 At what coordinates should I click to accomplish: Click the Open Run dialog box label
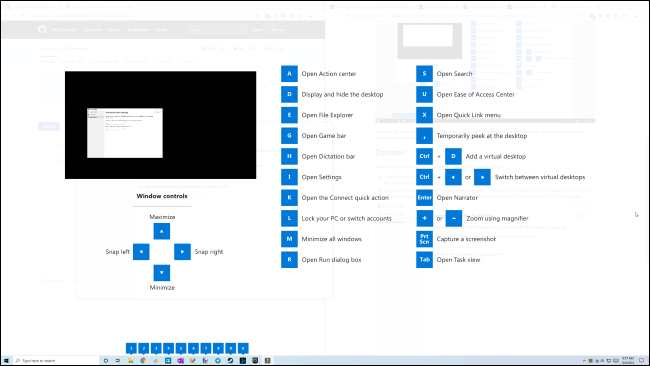point(331,260)
